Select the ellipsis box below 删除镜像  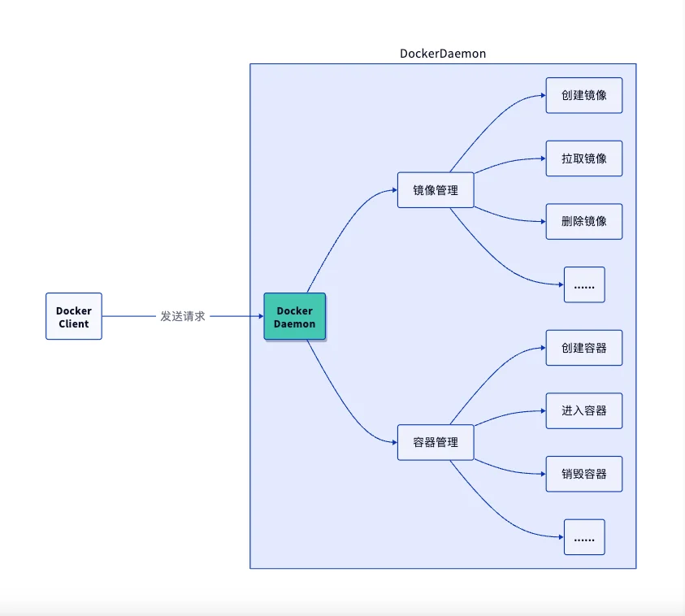click(x=584, y=284)
